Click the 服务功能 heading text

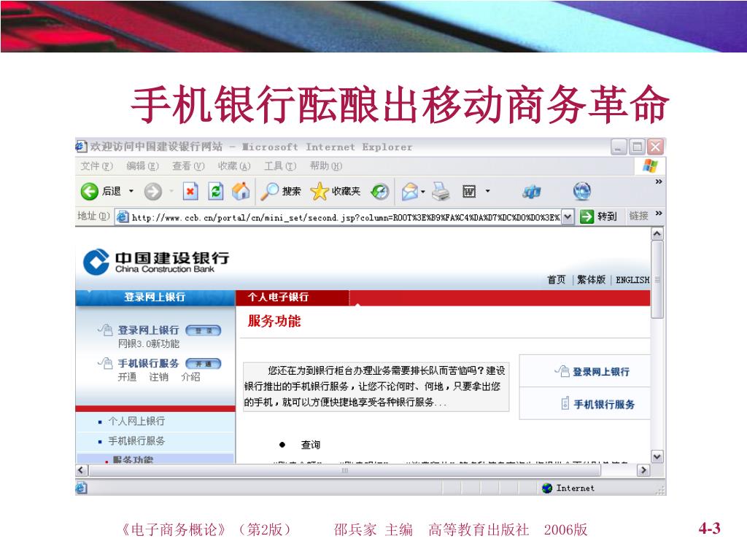[x=274, y=321]
